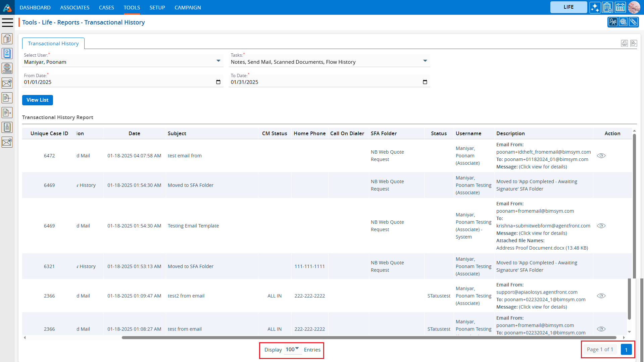Click the print report icon
Viewport: 644px width, 362px height.
coord(624,43)
